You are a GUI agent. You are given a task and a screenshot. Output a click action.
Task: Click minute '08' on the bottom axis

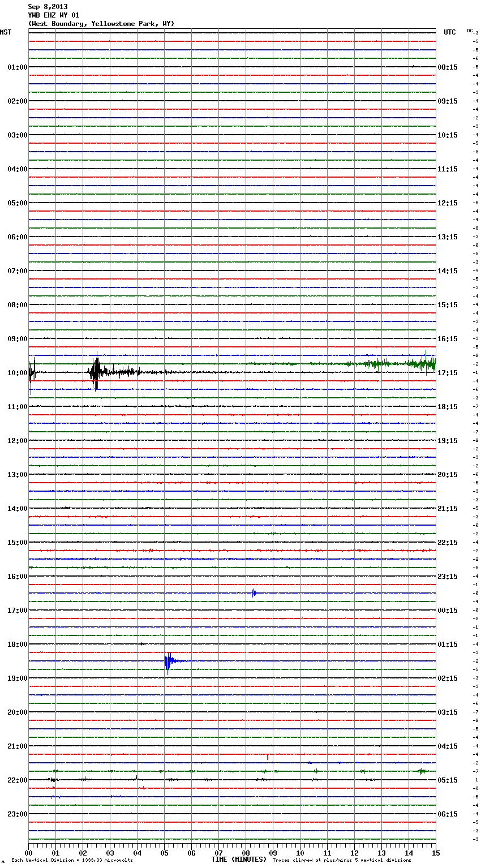pos(246,853)
